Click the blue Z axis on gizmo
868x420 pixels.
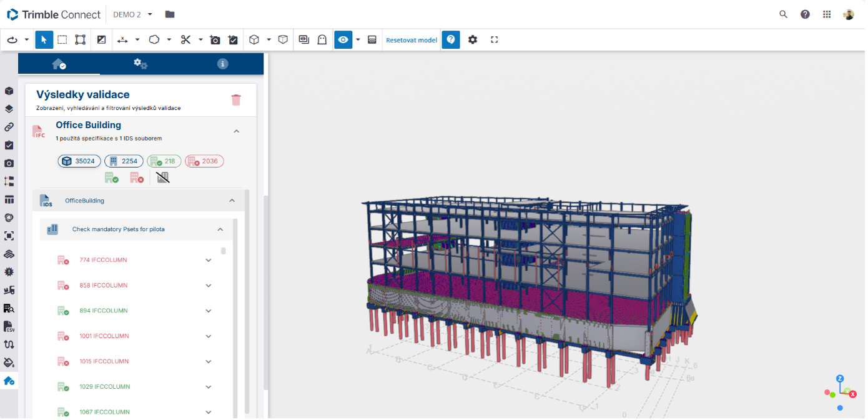coord(840,379)
